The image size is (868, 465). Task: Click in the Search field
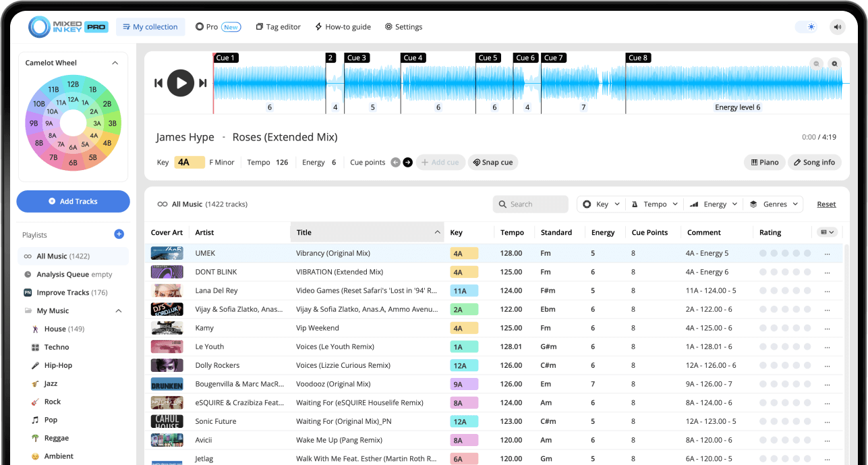click(x=531, y=204)
